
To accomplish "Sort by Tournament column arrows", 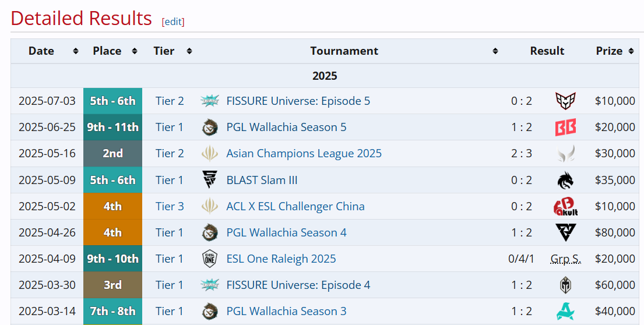I will (x=495, y=51).
